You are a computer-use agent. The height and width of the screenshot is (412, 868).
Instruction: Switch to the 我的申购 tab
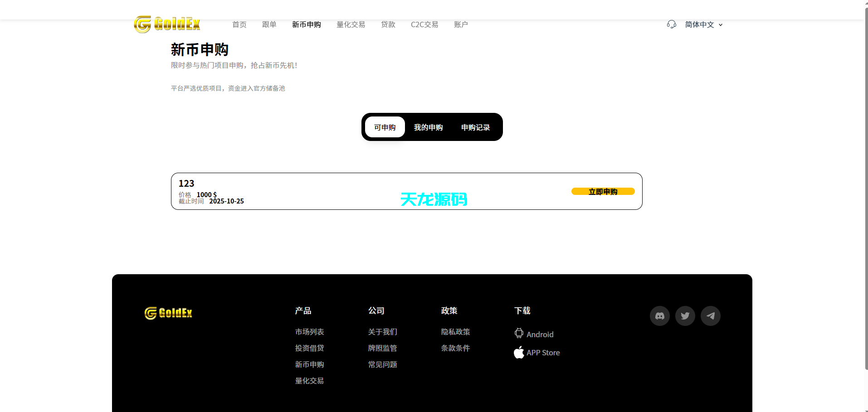428,127
